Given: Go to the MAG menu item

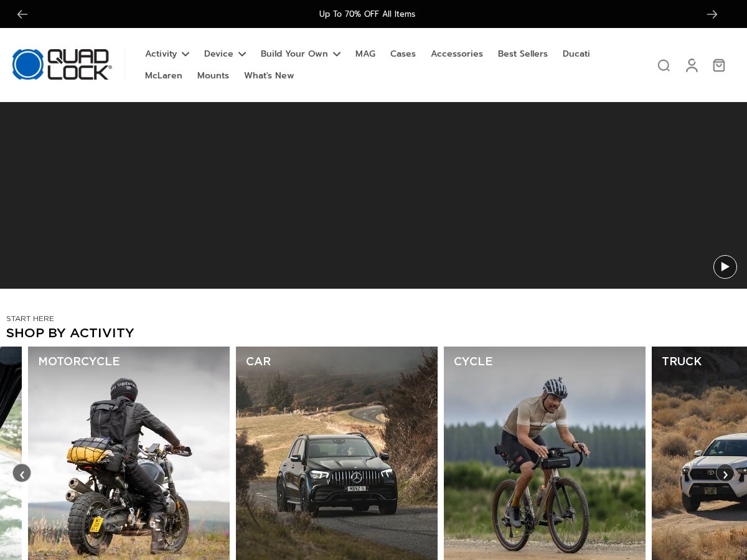Looking at the screenshot, I should coord(365,54).
